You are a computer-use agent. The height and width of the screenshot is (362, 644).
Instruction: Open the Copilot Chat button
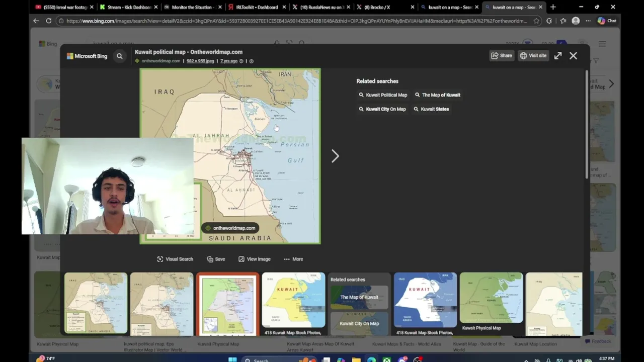(x=607, y=21)
